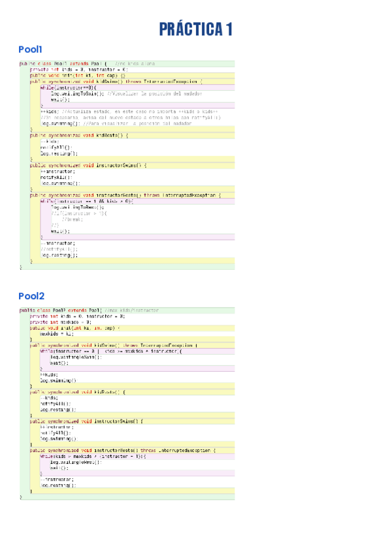Click the commented-out //break; line in Pool1

(x=74, y=220)
